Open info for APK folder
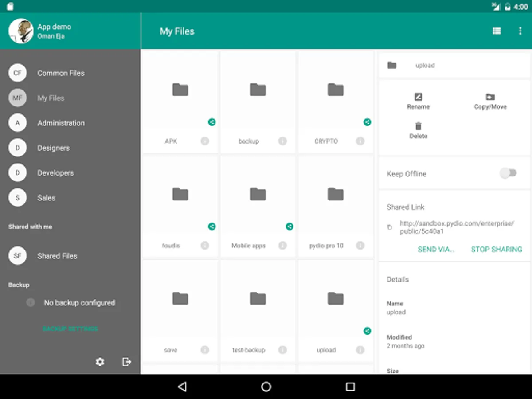The image size is (532, 399). (205, 141)
